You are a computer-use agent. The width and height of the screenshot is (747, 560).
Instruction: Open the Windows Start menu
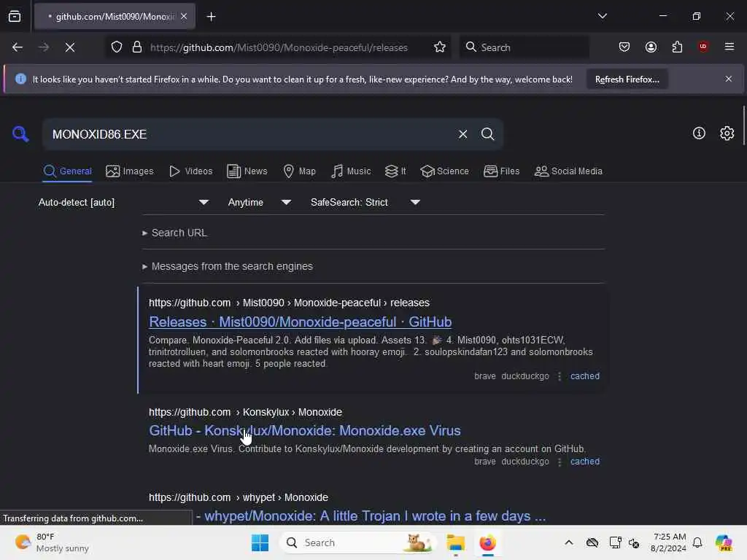click(260, 542)
